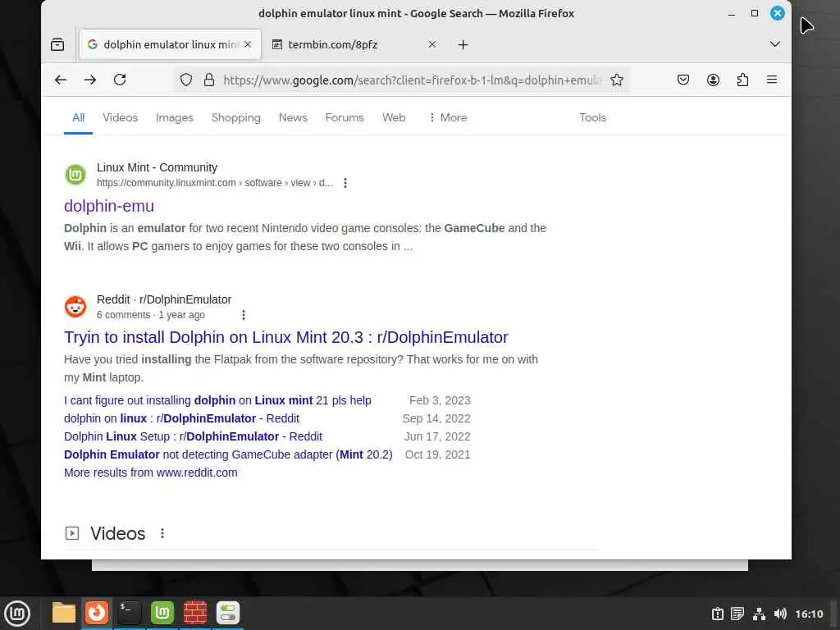This screenshot has height=630, width=840.
Task: Switch to Forums search results
Action: [345, 117]
